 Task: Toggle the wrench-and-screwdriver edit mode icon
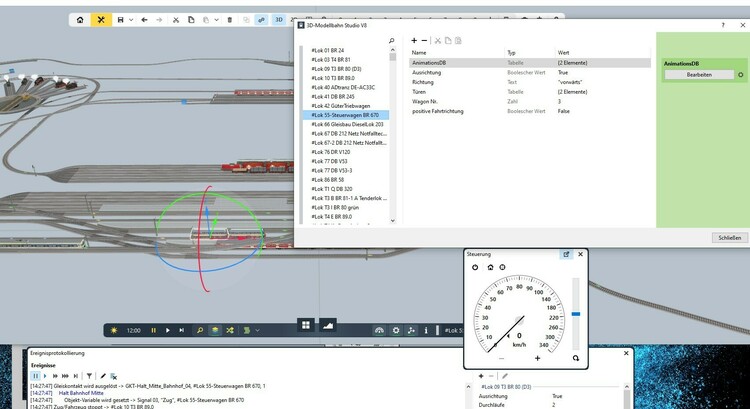pos(101,19)
